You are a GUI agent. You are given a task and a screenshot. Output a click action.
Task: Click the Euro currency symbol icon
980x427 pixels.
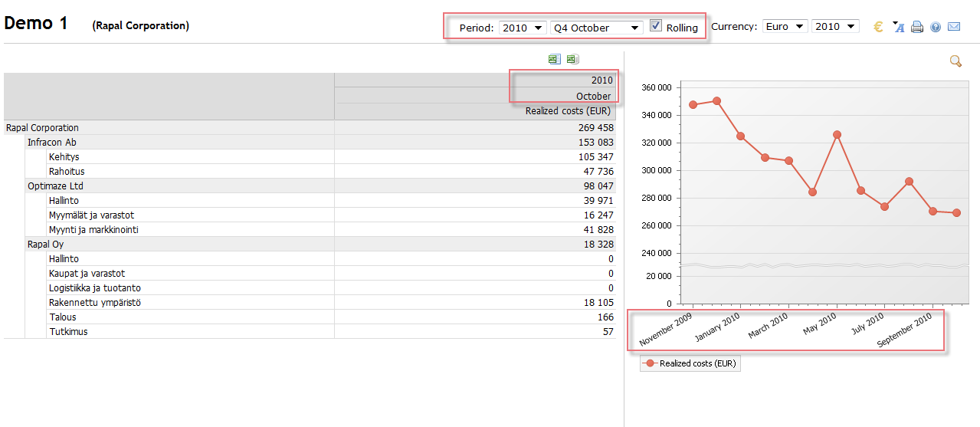878,27
